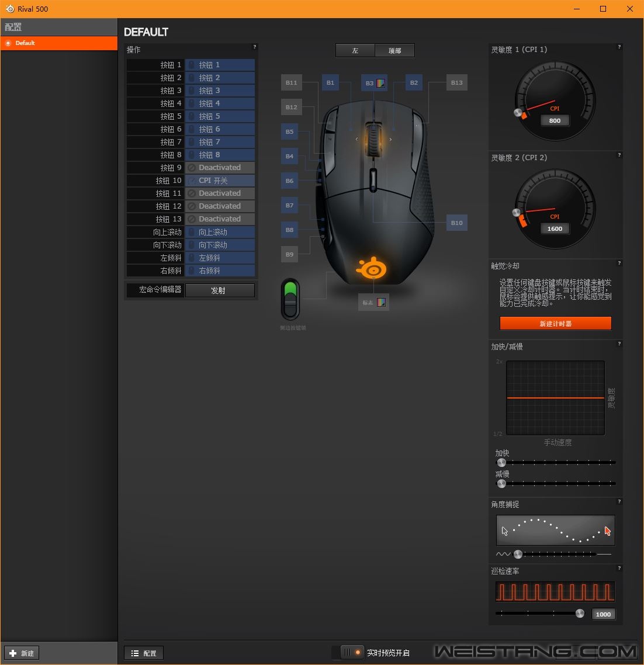Click the CPI 1 value field showing 800
The width and height of the screenshot is (644, 665).
pos(555,120)
